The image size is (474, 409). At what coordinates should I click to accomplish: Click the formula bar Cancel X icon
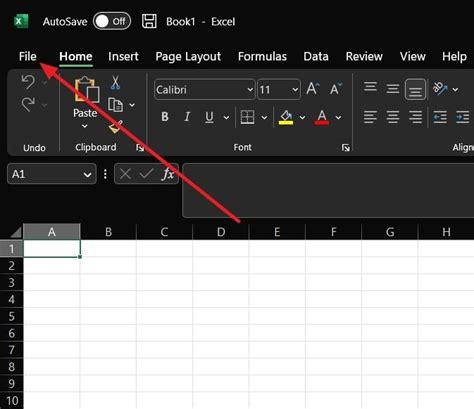125,174
